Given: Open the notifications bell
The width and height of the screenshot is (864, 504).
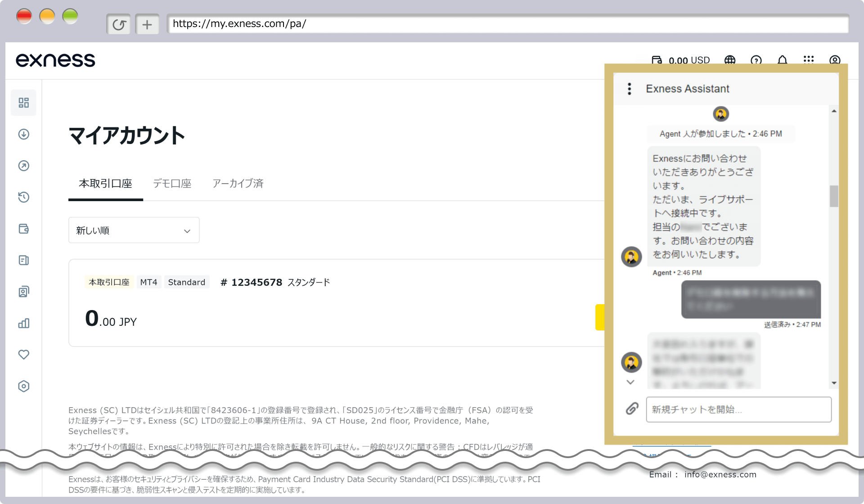Looking at the screenshot, I should tap(783, 60).
